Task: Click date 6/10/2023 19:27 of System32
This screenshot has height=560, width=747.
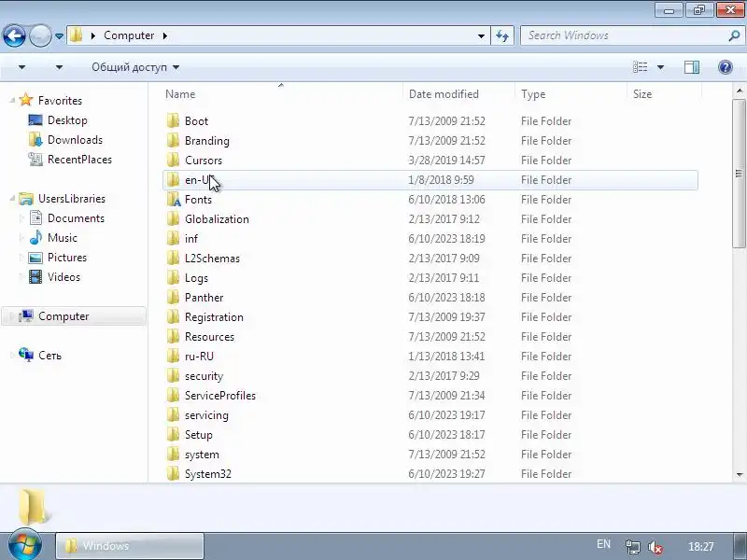Action: pos(446,474)
